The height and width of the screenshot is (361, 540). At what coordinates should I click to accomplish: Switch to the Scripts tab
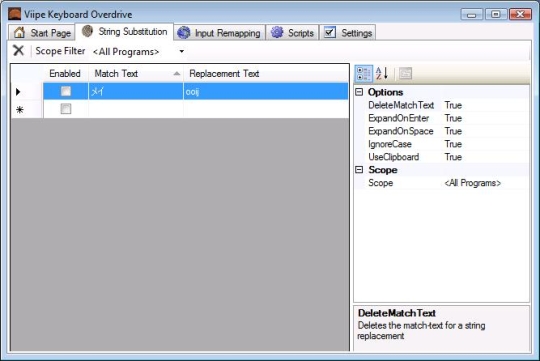point(292,33)
